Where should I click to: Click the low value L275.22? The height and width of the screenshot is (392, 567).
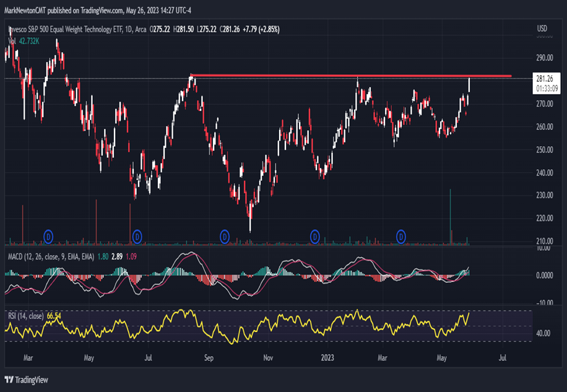(207, 29)
